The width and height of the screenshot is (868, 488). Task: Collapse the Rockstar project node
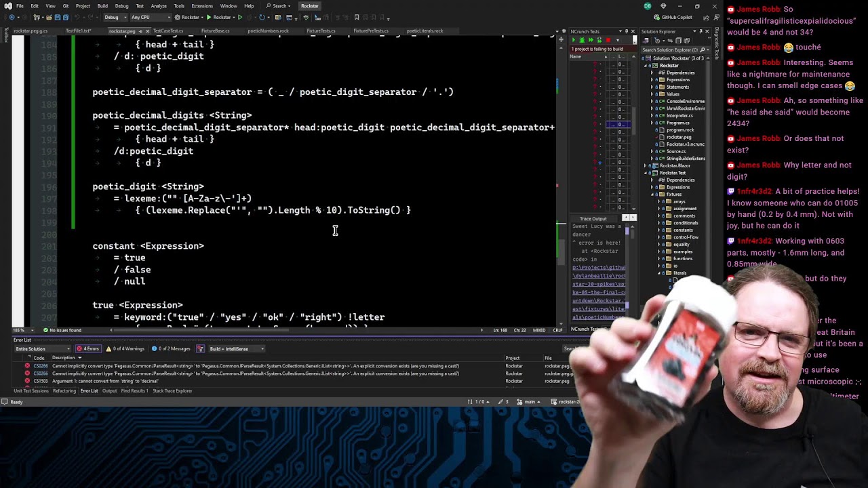(646, 66)
